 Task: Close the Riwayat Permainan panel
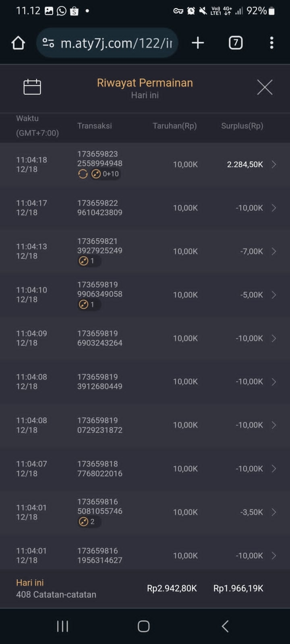pos(265,87)
